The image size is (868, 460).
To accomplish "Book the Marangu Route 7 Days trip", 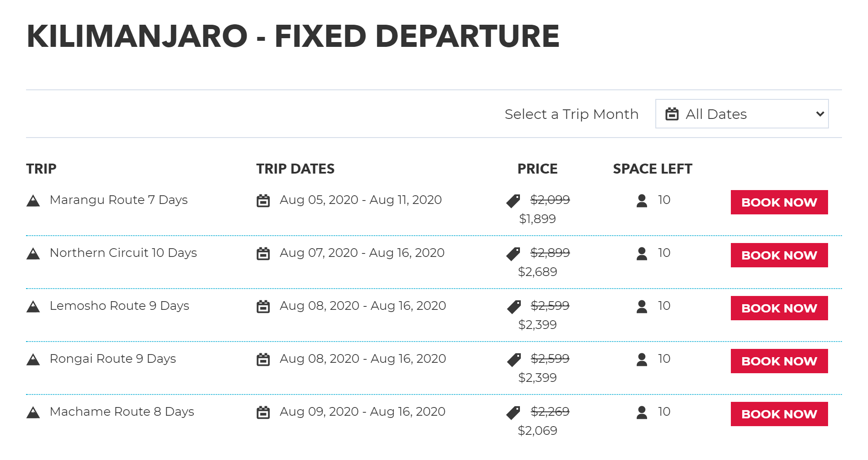I will [x=779, y=202].
